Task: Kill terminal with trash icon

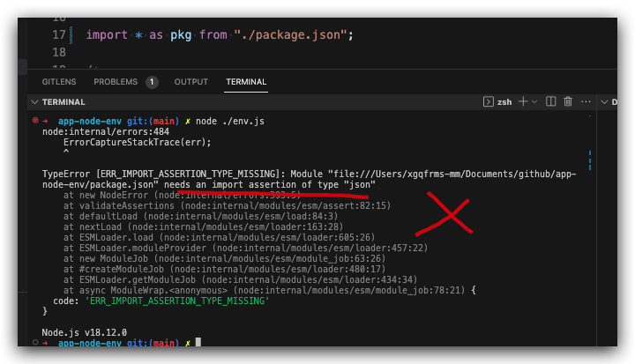Action: tap(568, 101)
